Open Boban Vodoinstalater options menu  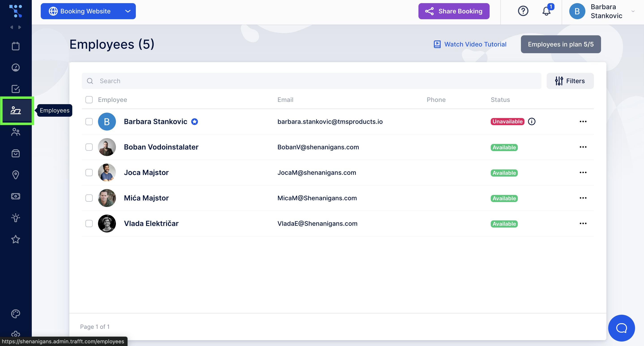tap(583, 147)
